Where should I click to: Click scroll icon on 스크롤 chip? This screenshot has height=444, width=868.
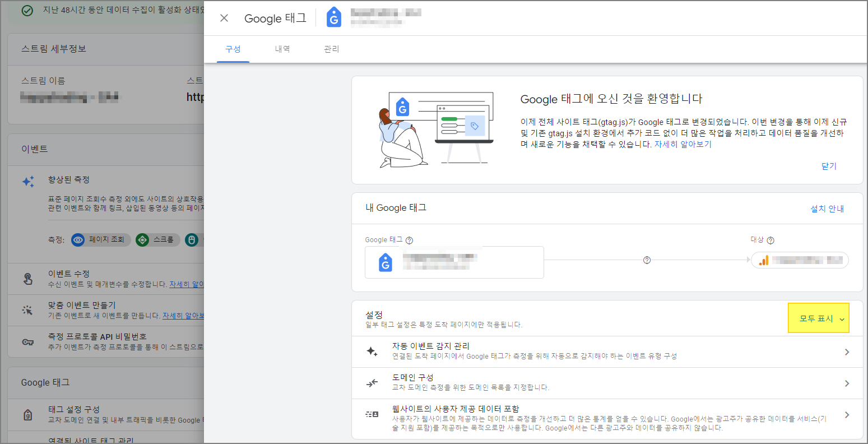click(x=142, y=240)
